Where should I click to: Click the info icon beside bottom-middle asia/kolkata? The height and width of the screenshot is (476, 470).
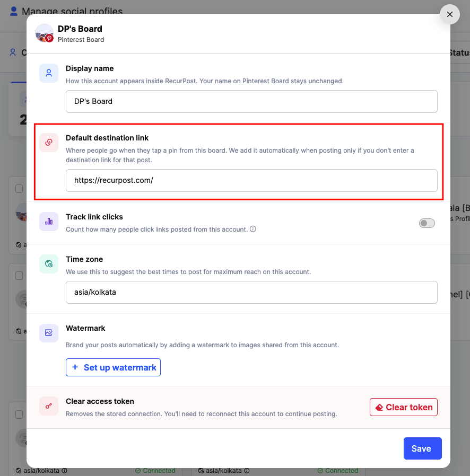[x=247, y=471]
